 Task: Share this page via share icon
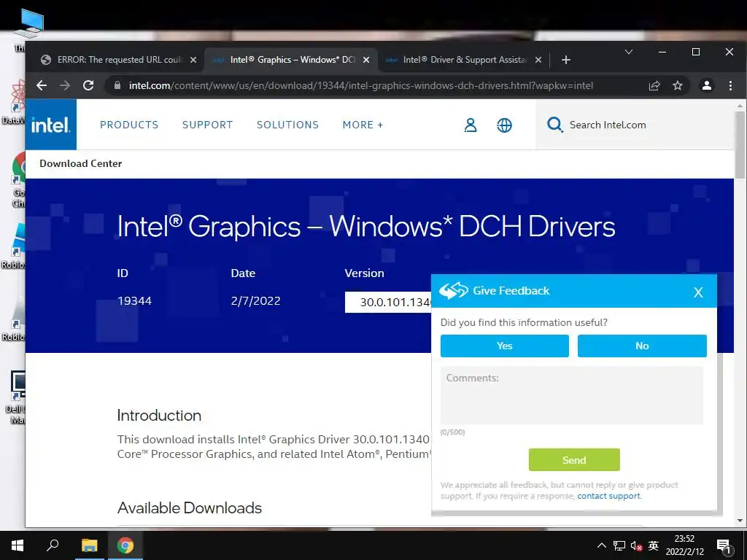pos(654,86)
